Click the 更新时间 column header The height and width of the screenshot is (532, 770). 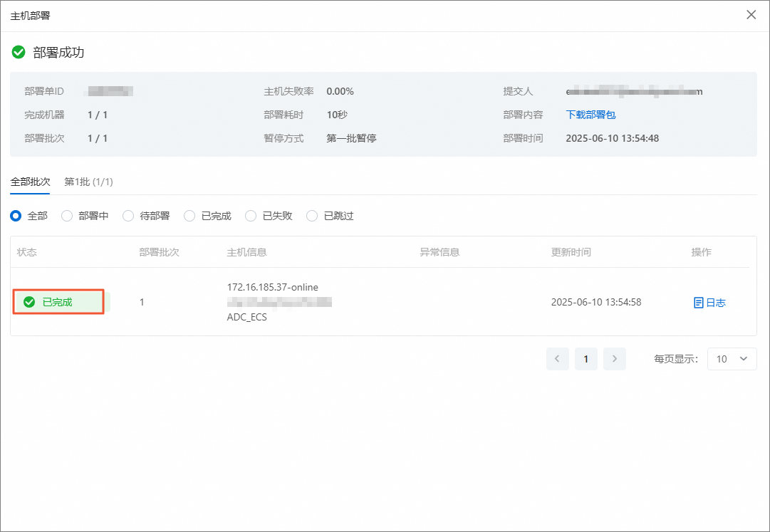[x=571, y=252]
